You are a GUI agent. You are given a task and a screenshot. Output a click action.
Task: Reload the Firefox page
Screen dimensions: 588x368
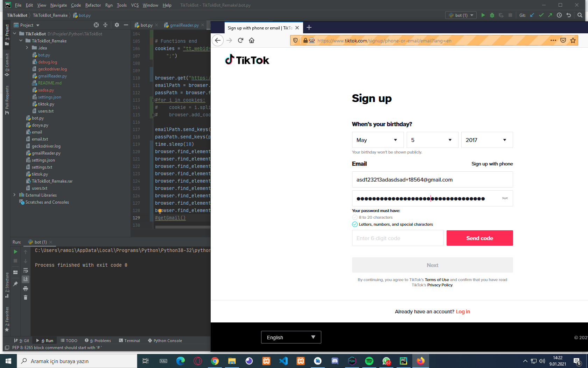240,40
